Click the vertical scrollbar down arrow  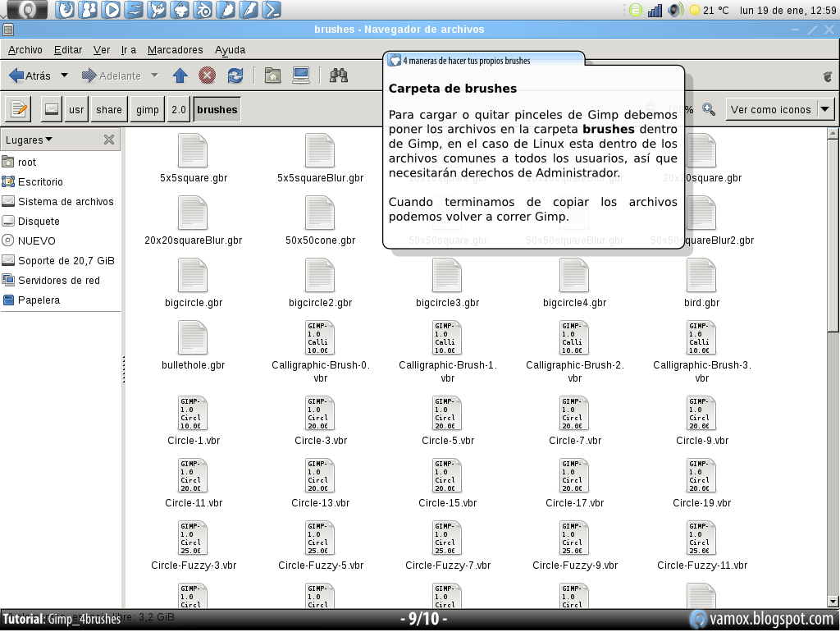click(833, 602)
